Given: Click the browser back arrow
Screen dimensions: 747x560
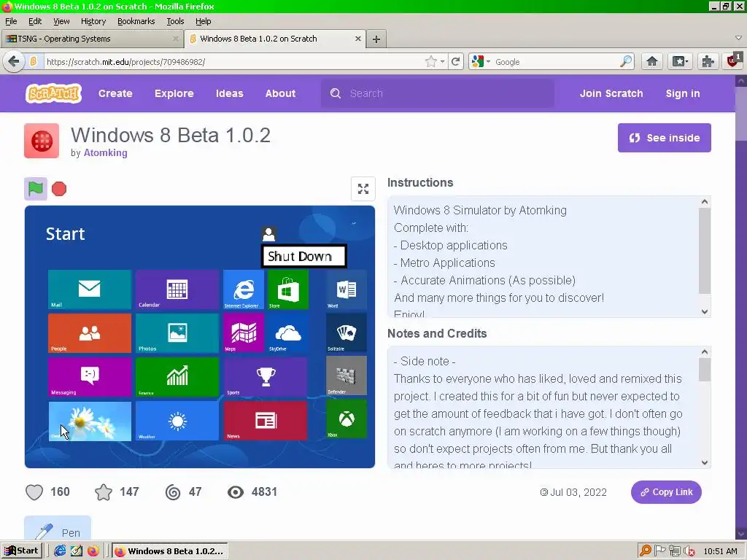Looking at the screenshot, I should pos(14,61).
